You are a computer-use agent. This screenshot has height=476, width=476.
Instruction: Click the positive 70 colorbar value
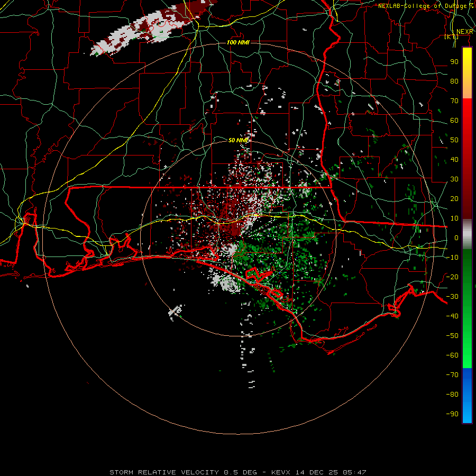coord(454,101)
